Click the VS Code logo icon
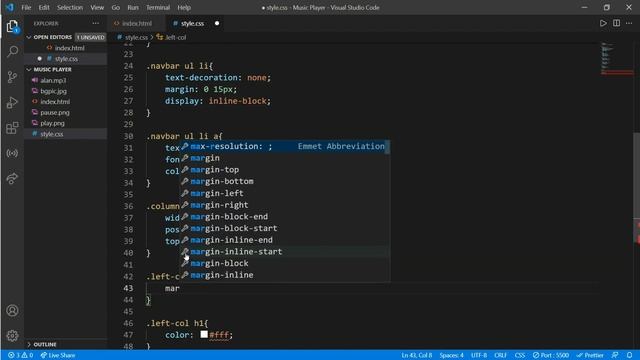Viewport: 640px width, 360px height. [x=9, y=7]
